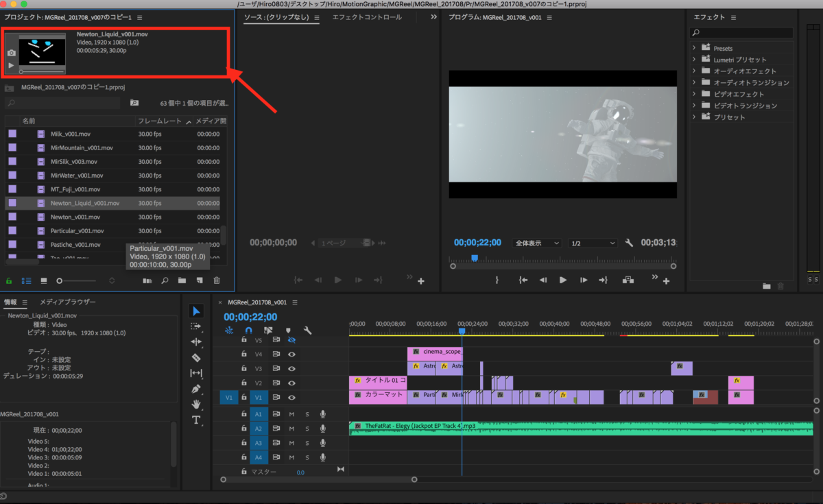Viewport: 823px width, 504px height.
Task: Hide the V3 track output
Action: click(x=291, y=369)
